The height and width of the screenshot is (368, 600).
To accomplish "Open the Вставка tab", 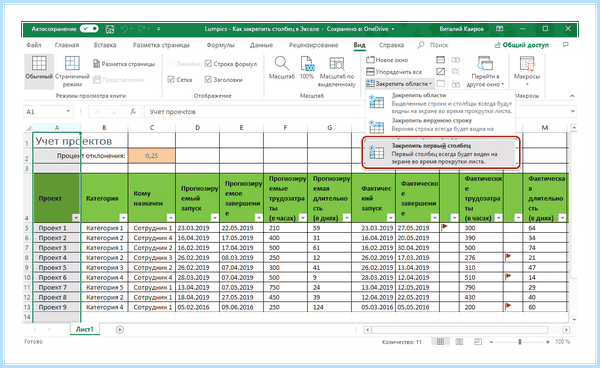I will coord(105,45).
